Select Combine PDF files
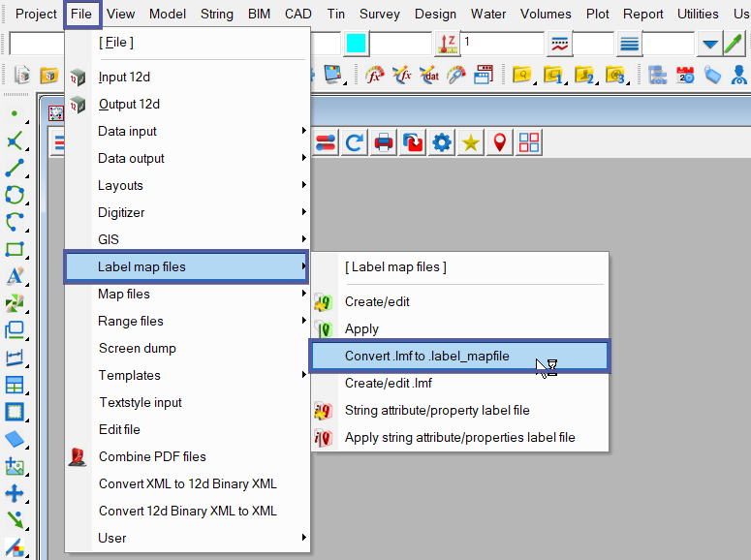The width and height of the screenshot is (751, 560). pyautogui.click(x=187, y=456)
